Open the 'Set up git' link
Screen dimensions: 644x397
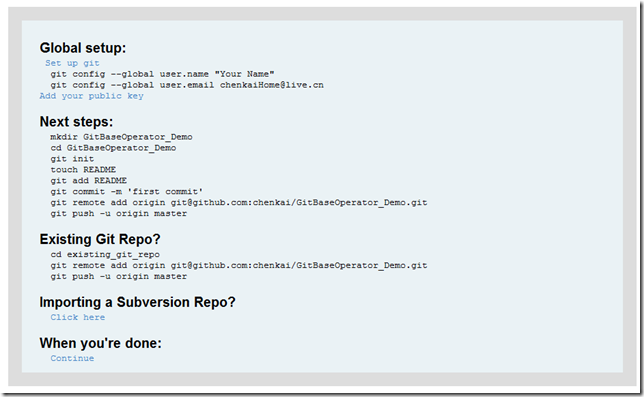72,63
